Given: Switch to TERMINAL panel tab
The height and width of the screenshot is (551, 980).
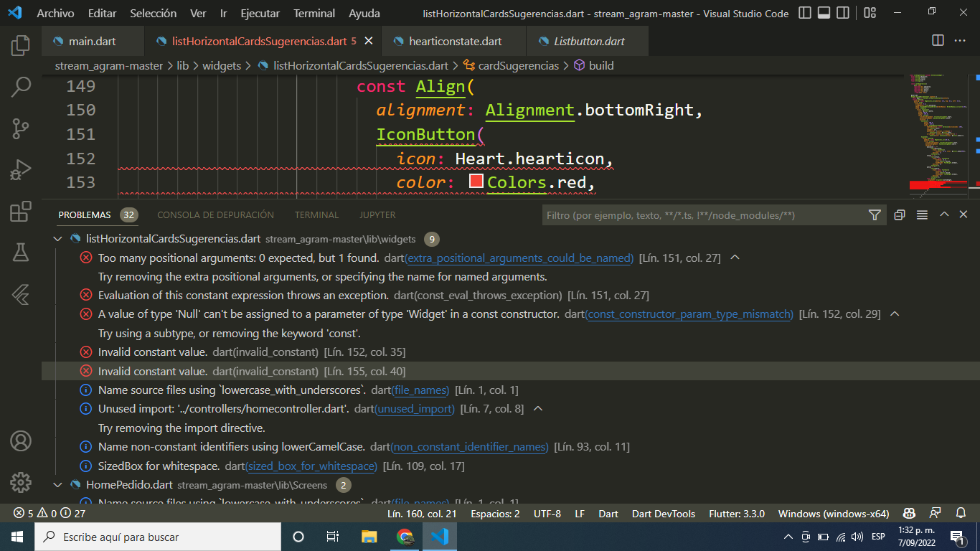Looking at the screenshot, I should (x=316, y=215).
